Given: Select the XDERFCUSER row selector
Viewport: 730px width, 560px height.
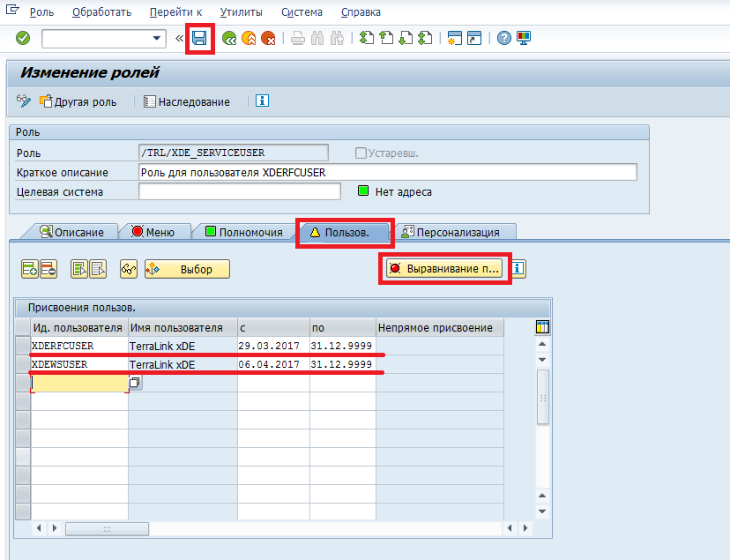Looking at the screenshot, I should pos(22,346).
